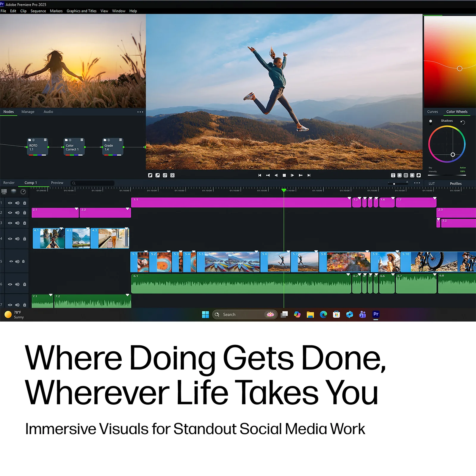476x476 pixels.
Task: Switch to the Render tab
Action: [9, 183]
